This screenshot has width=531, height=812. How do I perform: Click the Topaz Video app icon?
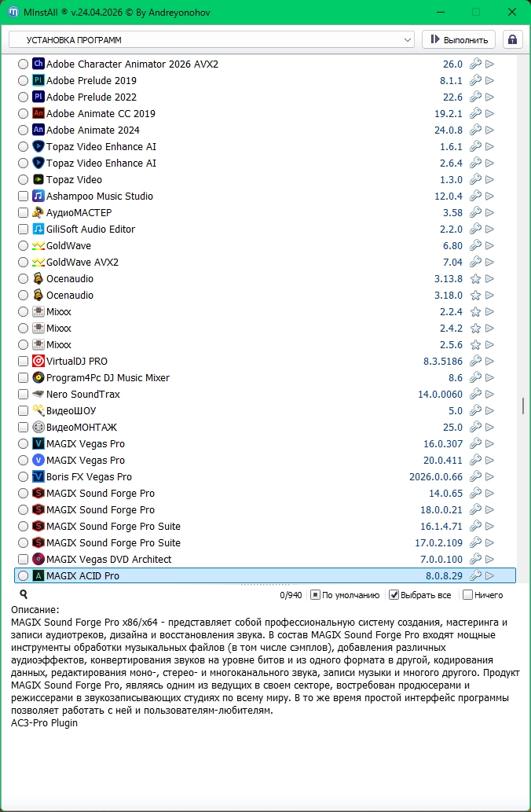tap(38, 180)
